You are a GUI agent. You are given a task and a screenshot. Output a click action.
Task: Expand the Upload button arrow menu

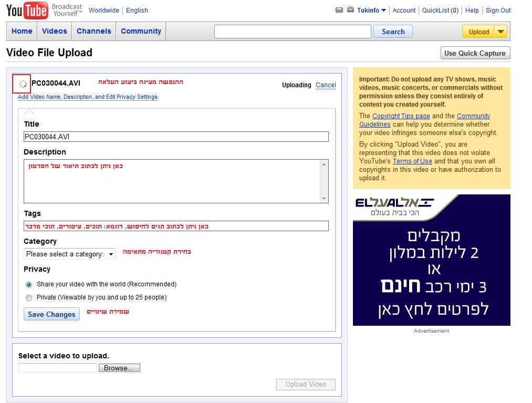click(501, 32)
